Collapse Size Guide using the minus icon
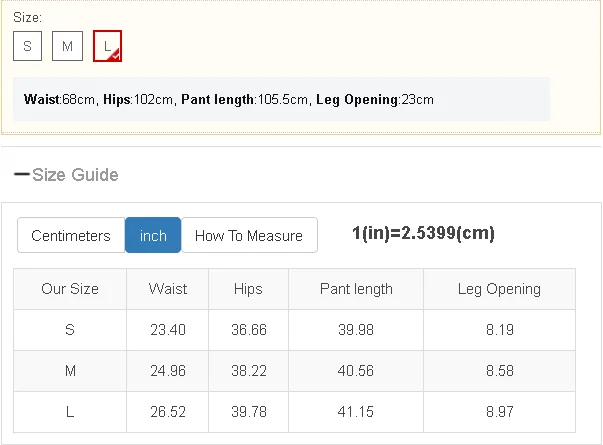603x445 pixels. 21,175
